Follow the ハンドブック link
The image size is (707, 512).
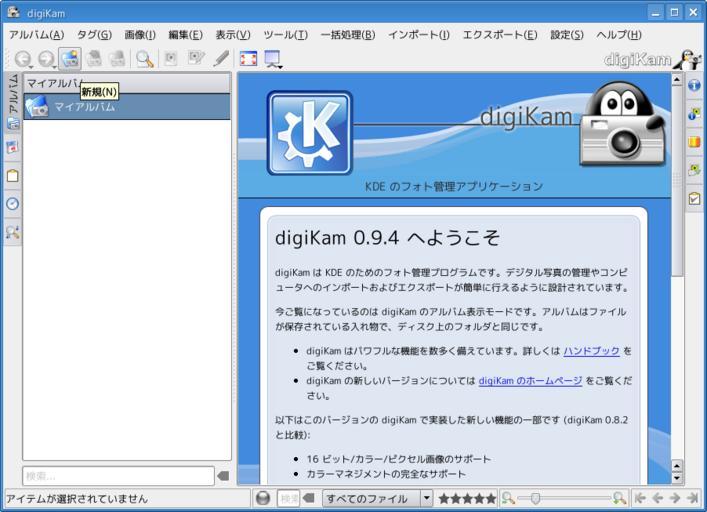591,351
